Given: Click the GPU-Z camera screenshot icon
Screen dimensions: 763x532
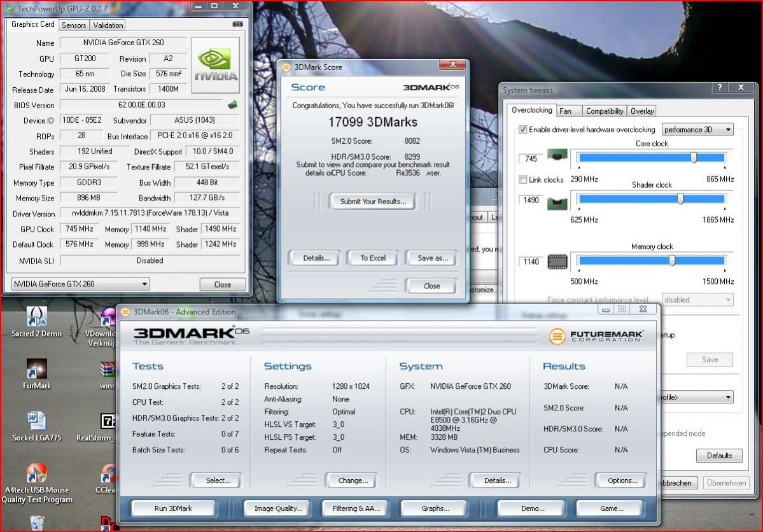Looking at the screenshot, I should (x=237, y=24).
